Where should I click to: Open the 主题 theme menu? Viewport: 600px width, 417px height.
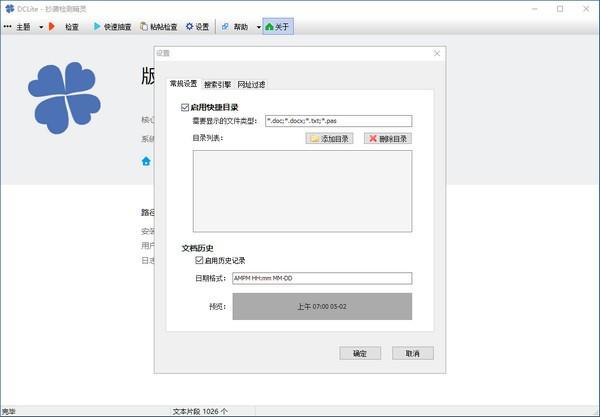tap(18, 27)
